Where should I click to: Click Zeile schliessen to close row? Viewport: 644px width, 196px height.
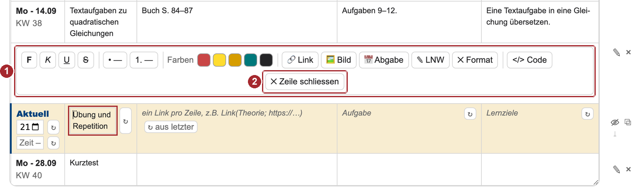(x=305, y=81)
